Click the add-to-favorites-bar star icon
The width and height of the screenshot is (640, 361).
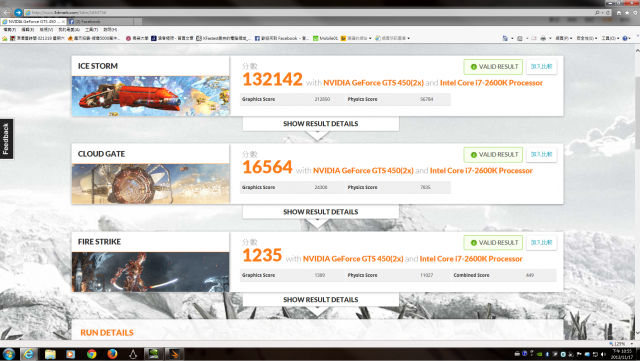tap(4, 38)
